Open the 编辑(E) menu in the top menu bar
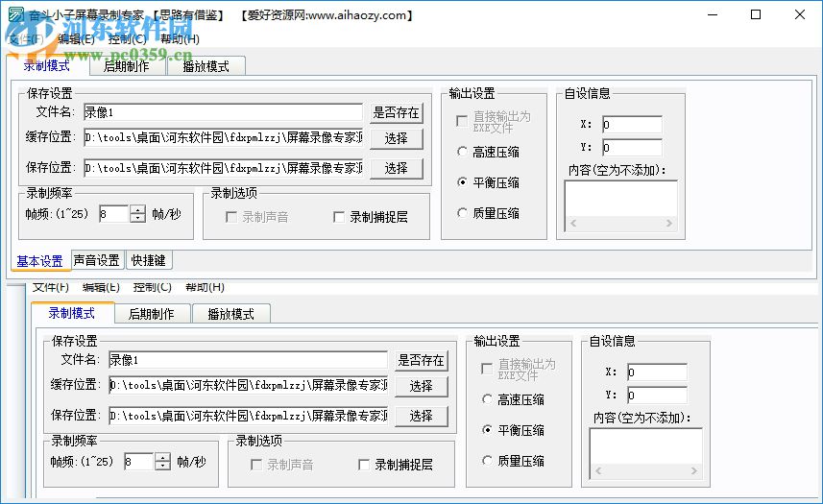The image size is (823, 504). coord(76,38)
